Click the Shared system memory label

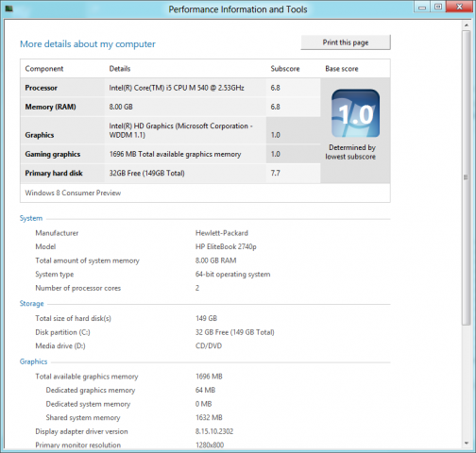pos(83,418)
